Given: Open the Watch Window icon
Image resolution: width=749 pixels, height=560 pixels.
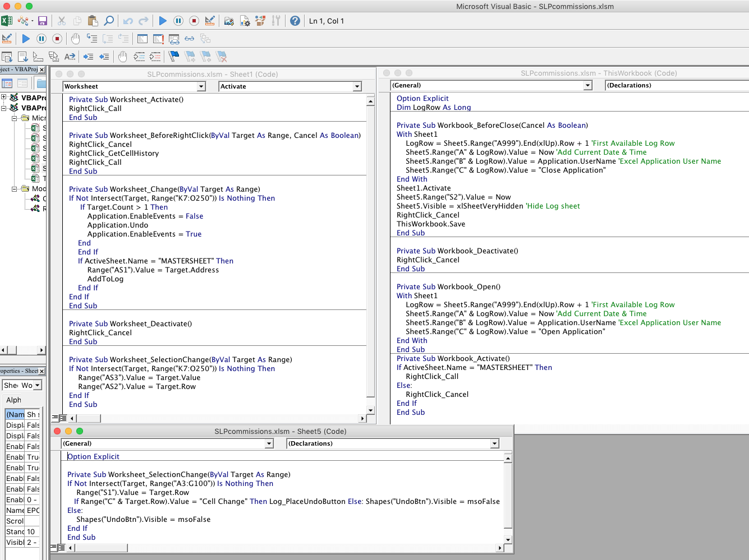Looking at the screenshot, I should 174,39.
